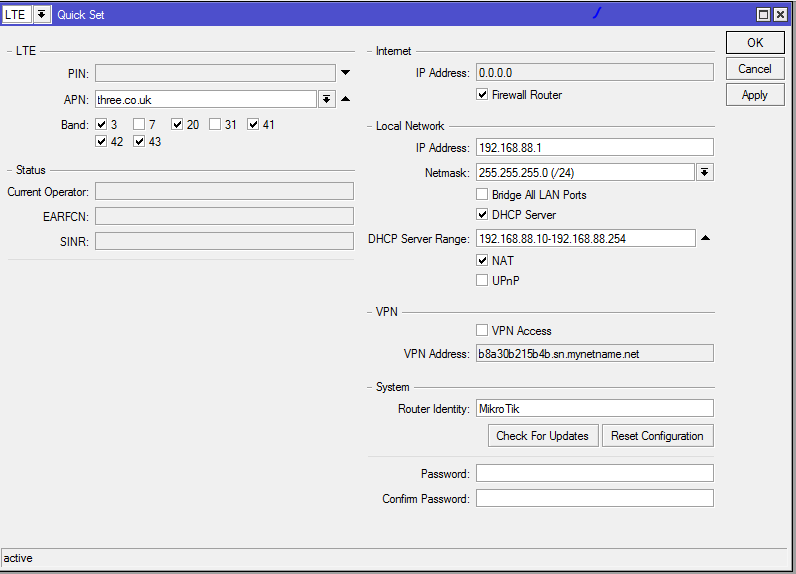Click Check For Updates button
Screen dimensions: 796x574
[543, 436]
